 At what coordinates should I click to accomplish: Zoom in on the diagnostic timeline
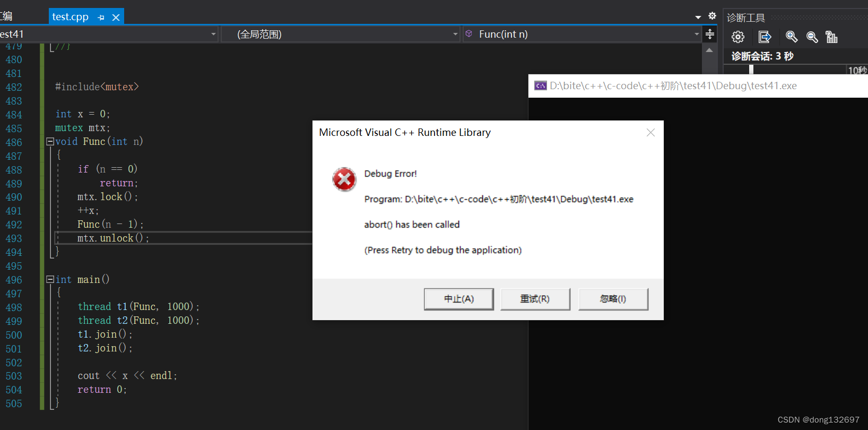(792, 37)
